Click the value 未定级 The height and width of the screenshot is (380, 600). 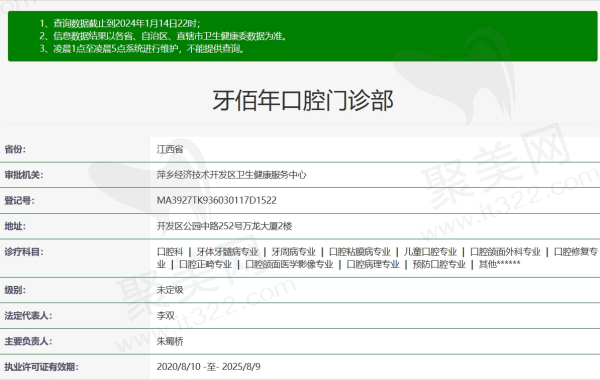(170, 290)
